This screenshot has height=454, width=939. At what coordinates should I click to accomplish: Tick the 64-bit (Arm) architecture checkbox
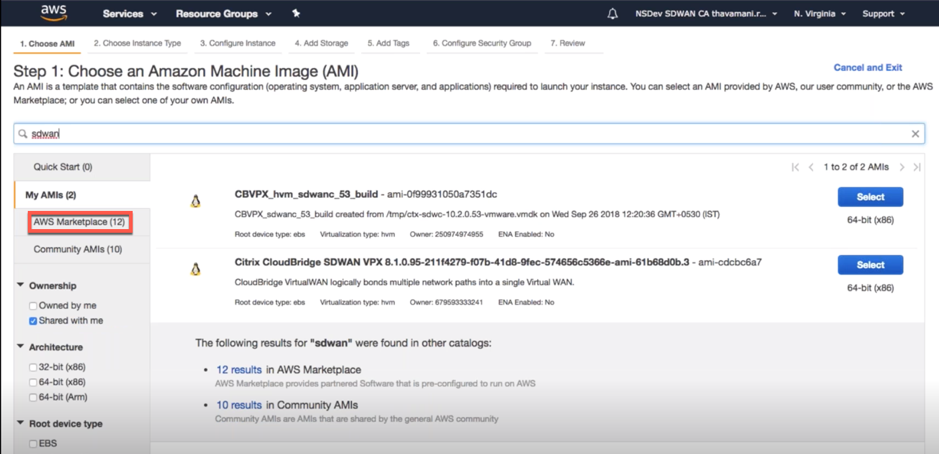(x=33, y=397)
